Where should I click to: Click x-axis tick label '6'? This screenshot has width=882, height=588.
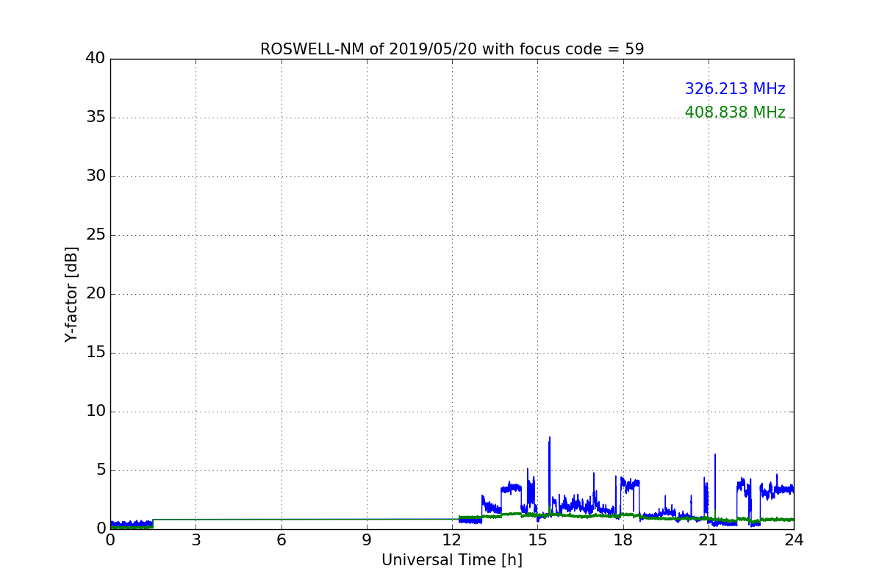281,540
